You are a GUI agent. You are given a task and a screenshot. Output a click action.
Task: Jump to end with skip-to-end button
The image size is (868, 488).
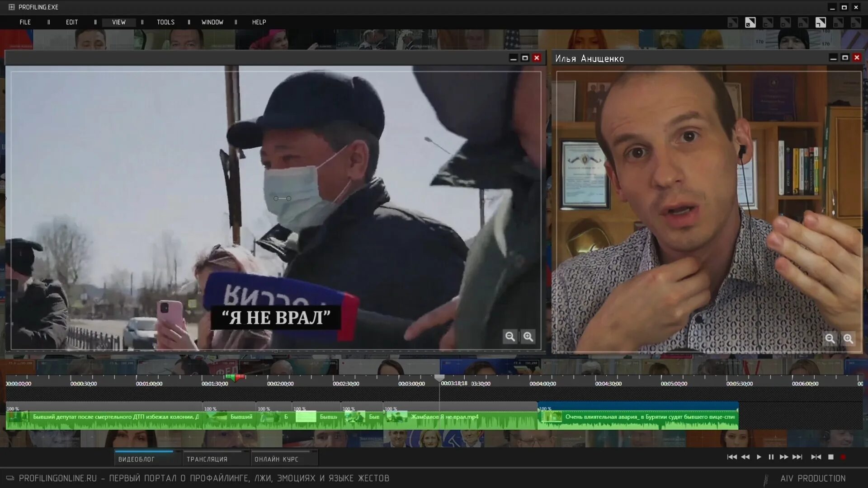[x=797, y=457]
